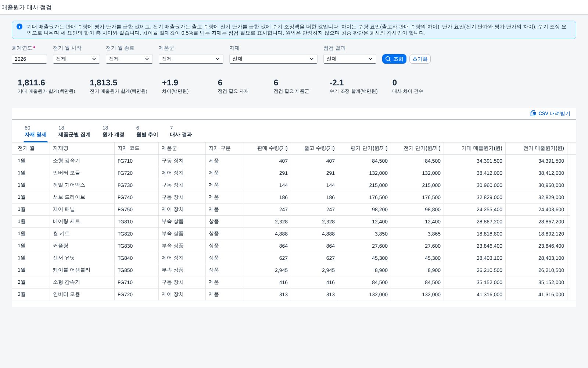Image resolution: width=588 pixels, height=368 pixels.
Task: Click the 베어링 세트 cell
Action: point(82,222)
